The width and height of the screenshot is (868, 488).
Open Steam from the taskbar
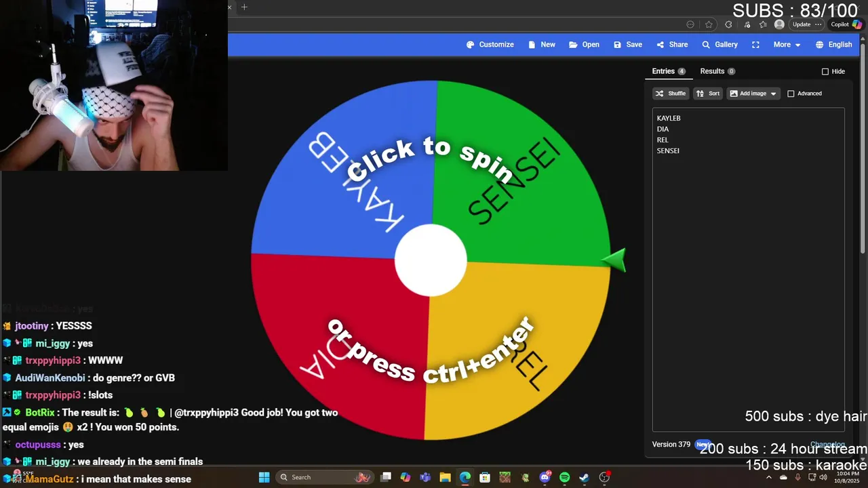coord(584,477)
